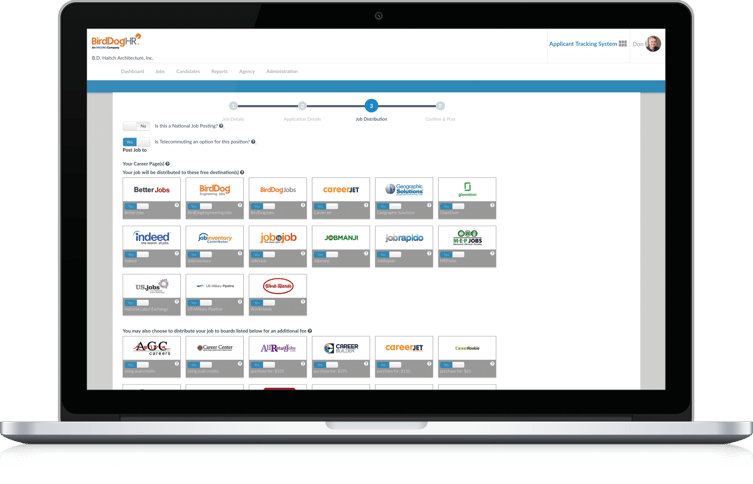Go to step 1 Job Details
This screenshot has width=753, height=484.
point(233,106)
